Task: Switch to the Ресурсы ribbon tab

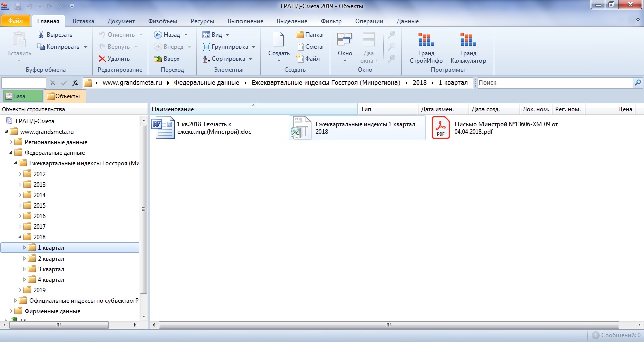Action: click(x=202, y=21)
